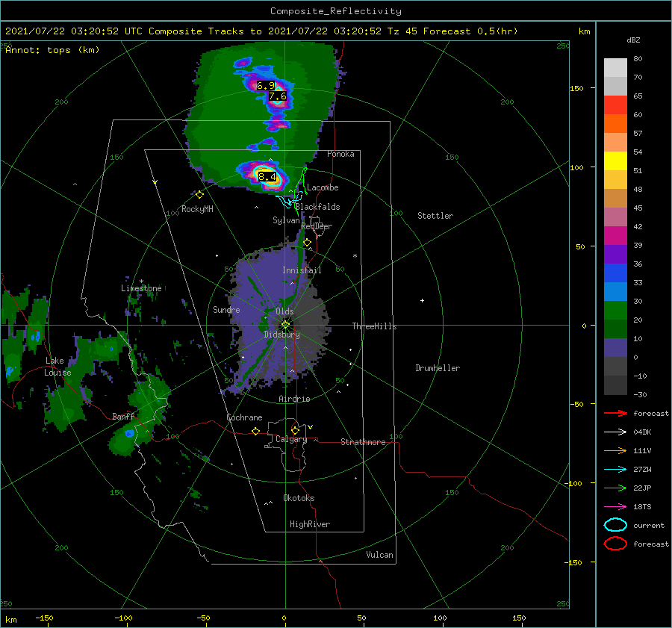Click the royal blue swatch above 33 dBZ
The height and width of the screenshot is (628, 672).
pos(615,273)
